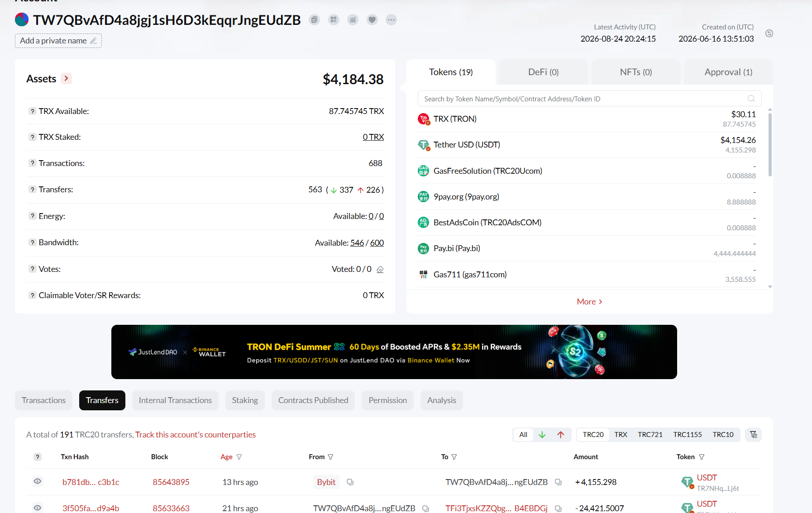Open the To column filter
812x513 pixels.
pyautogui.click(x=454, y=457)
